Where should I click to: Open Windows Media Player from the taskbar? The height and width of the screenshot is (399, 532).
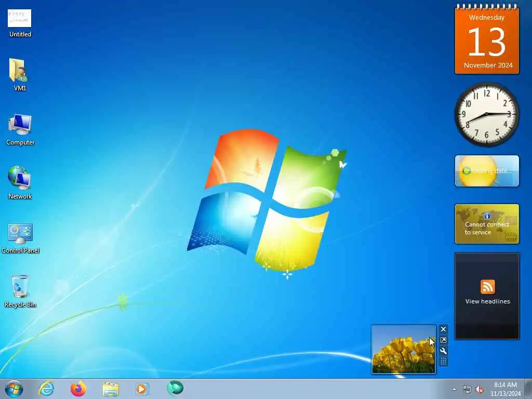pyautogui.click(x=142, y=389)
